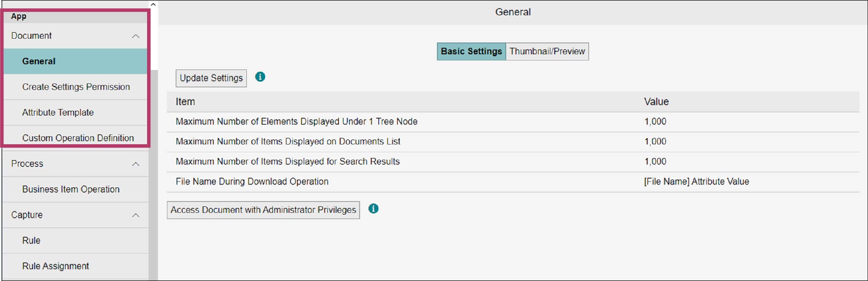The height and width of the screenshot is (281, 868).
Task: Collapse the Document section chevron
Action: point(135,36)
